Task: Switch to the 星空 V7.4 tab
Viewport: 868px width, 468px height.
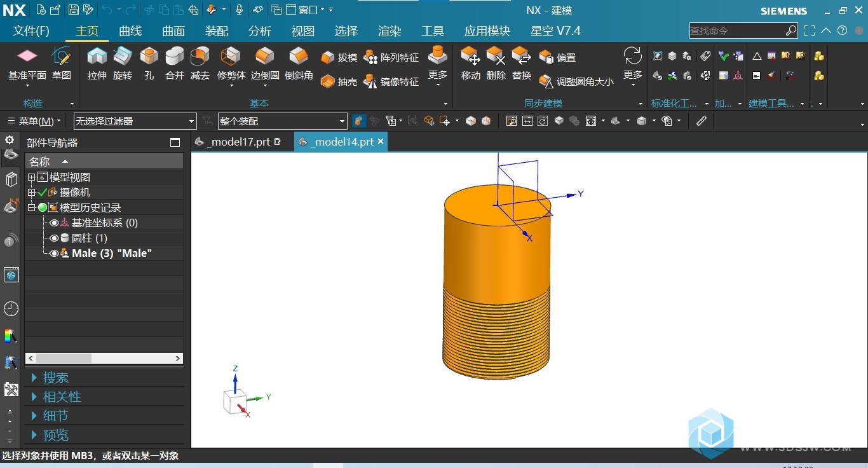Action: click(555, 31)
